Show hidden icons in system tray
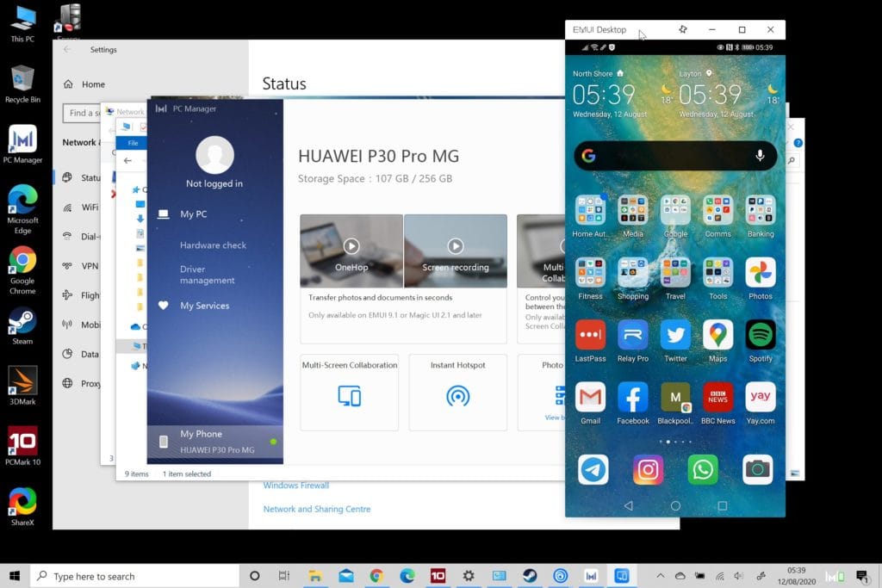This screenshot has height=588, width=882. pyautogui.click(x=660, y=576)
